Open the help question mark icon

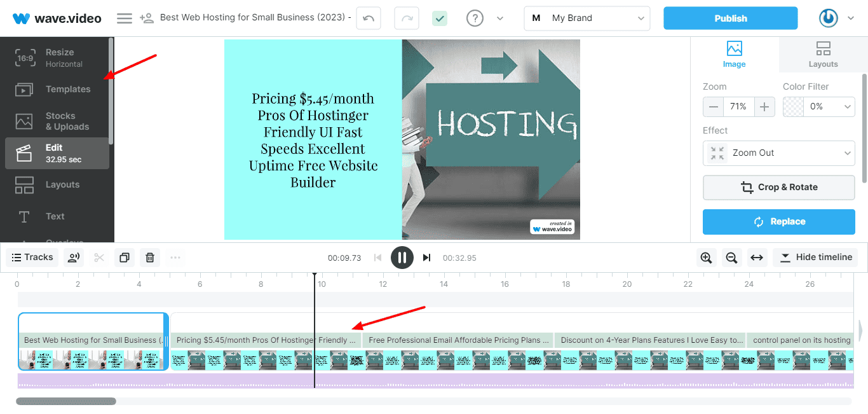[475, 18]
